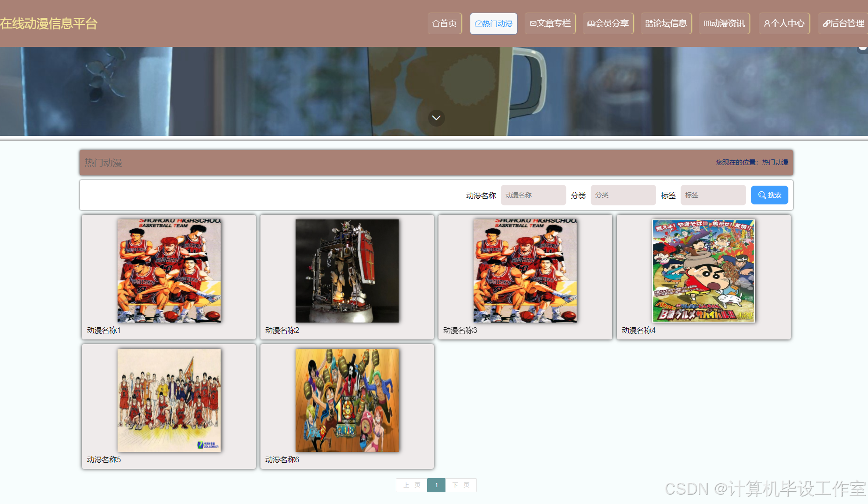Click the 动漫名称2 title text
868x504 pixels.
tap(282, 330)
